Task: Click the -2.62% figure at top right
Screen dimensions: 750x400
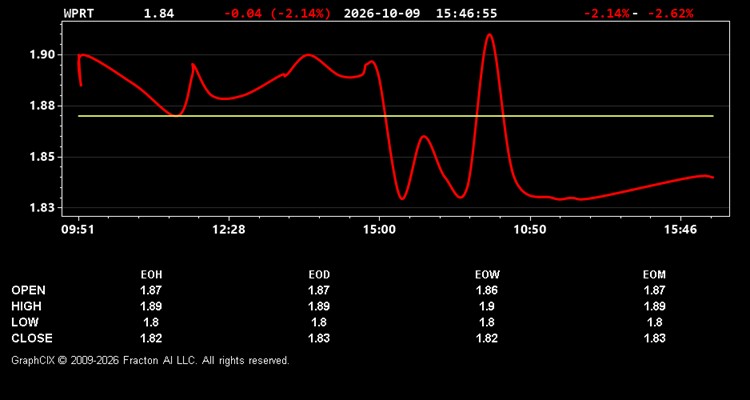Action: (670, 13)
